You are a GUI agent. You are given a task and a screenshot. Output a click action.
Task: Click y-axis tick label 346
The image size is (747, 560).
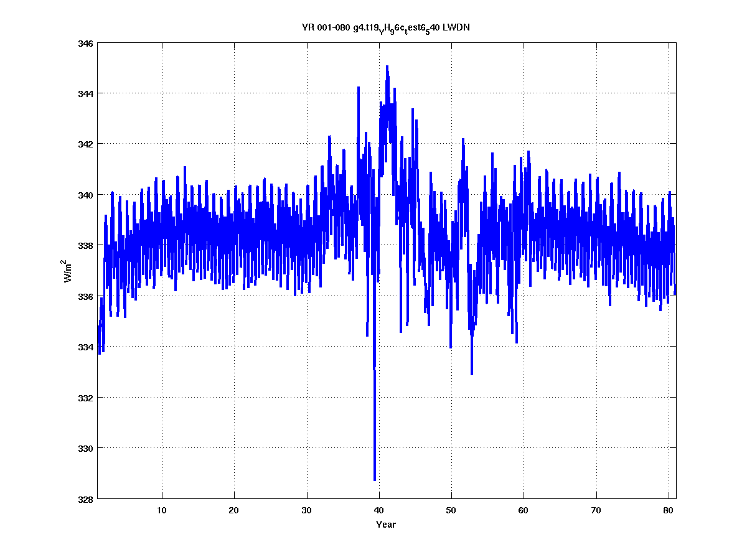click(x=85, y=44)
